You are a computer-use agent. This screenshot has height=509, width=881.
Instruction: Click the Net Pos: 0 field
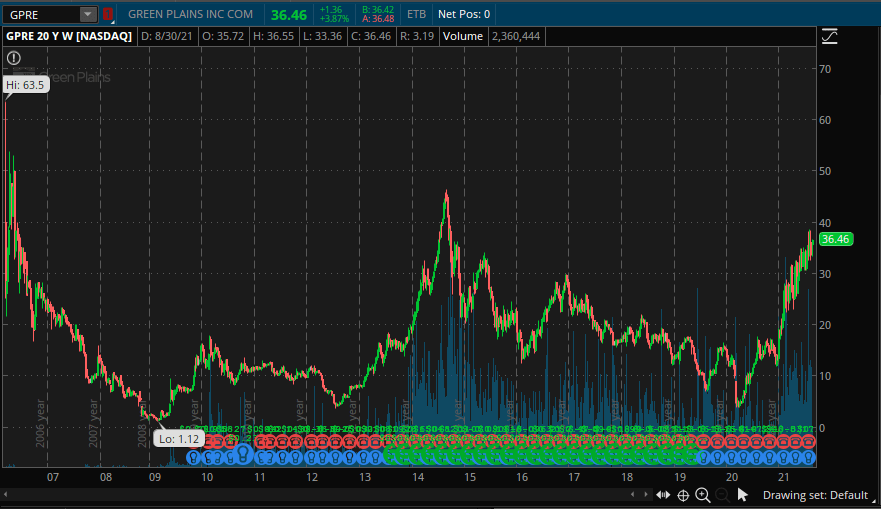pyautogui.click(x=464, y=14)
